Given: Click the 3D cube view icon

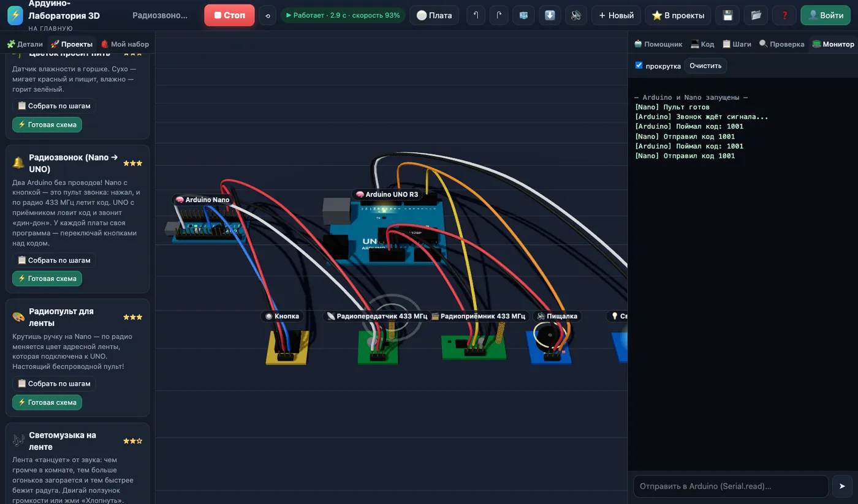Looking at the screenshot, I should click(523, 15).
